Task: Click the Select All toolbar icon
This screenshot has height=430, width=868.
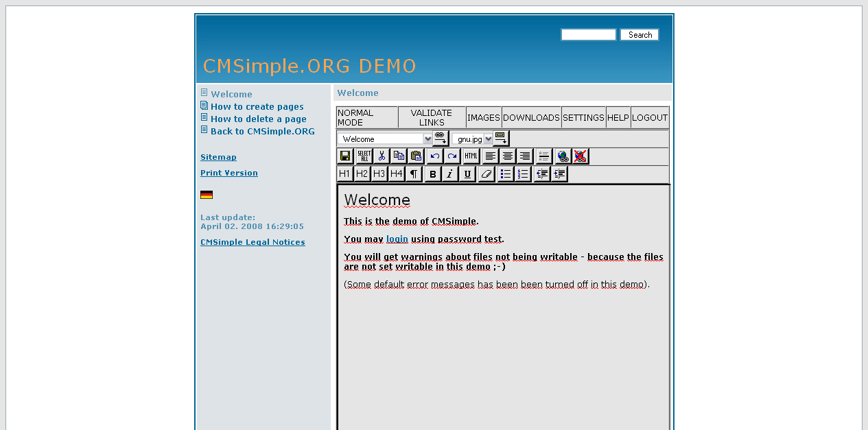Action: click(x=364, y=156)
